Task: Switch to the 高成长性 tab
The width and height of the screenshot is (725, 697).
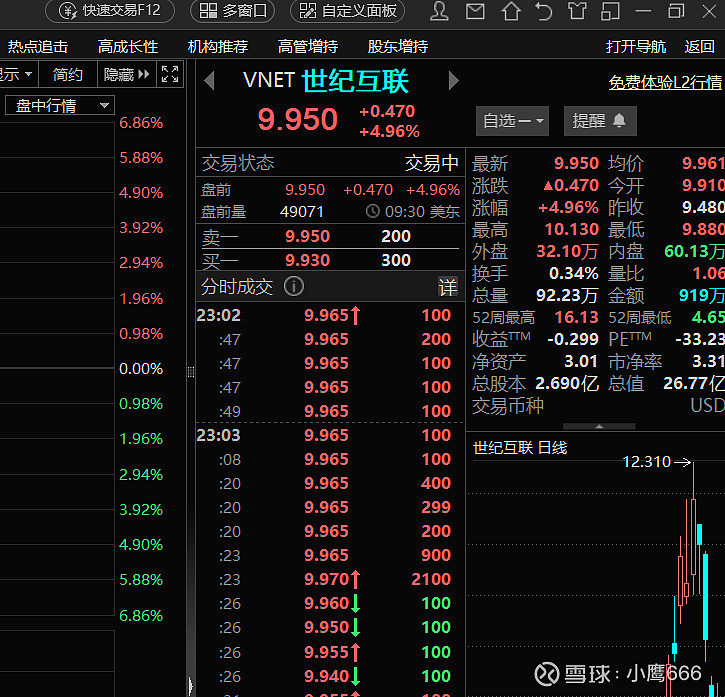Action: [128, 46]
